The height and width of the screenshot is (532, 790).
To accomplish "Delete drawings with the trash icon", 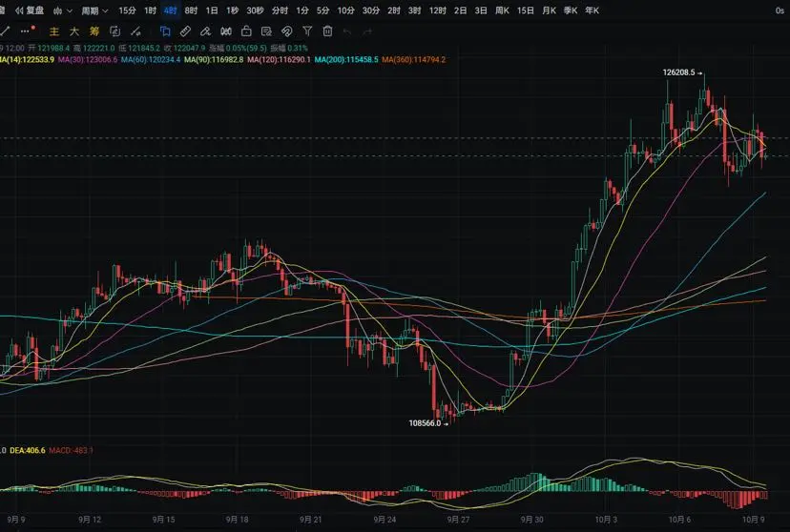I will (x=327, y=31).
